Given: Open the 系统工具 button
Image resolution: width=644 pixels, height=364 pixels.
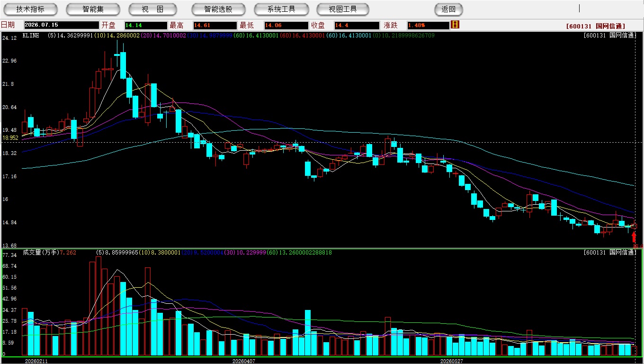Looking at the screenshot, I should click(x=281, y=9).
